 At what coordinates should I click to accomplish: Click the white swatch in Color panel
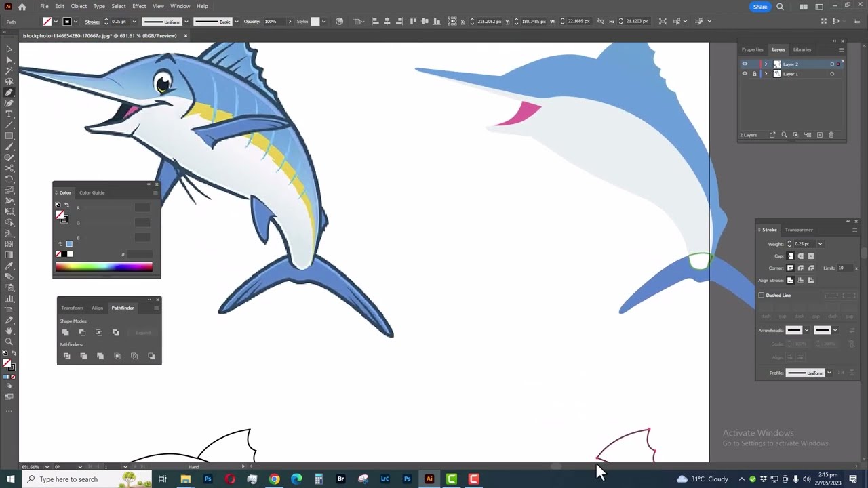[x=69, y=254]
